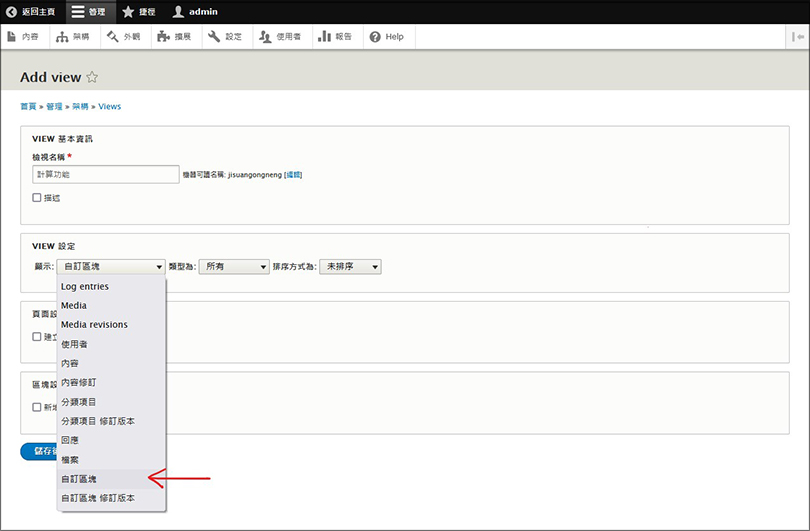Choose 分類項目 from the dropdown list
810x531 pixels.
tap(111, 402)
